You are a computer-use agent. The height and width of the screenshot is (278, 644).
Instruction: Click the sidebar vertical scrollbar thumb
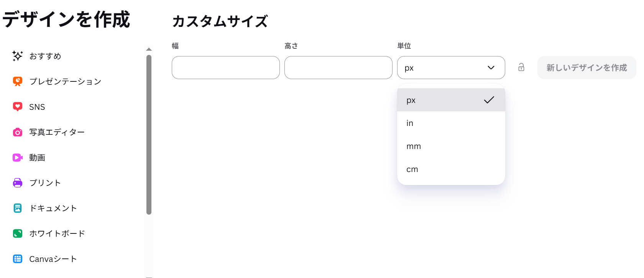149,134
